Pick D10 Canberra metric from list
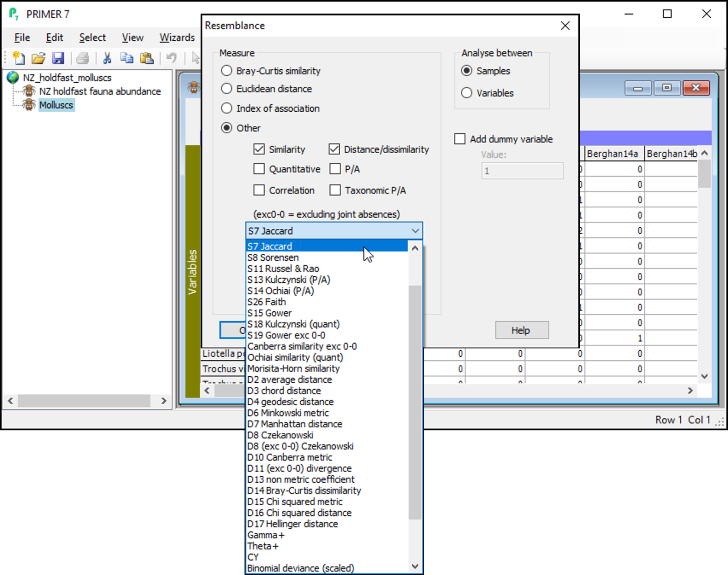Screen dimensions: 728x575 point(327,457)
